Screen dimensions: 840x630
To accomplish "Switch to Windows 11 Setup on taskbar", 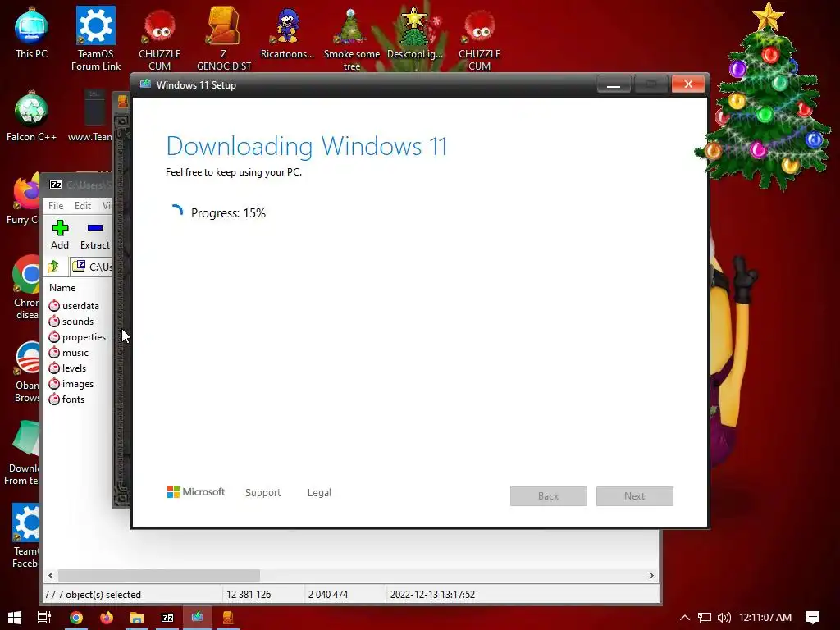I will [197, 618].
